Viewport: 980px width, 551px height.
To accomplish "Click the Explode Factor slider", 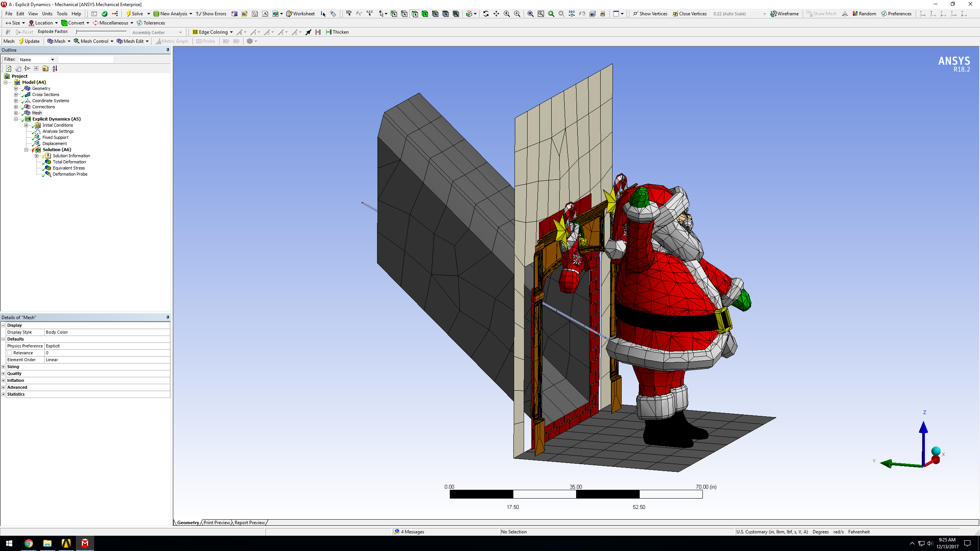I will point(101,32).
